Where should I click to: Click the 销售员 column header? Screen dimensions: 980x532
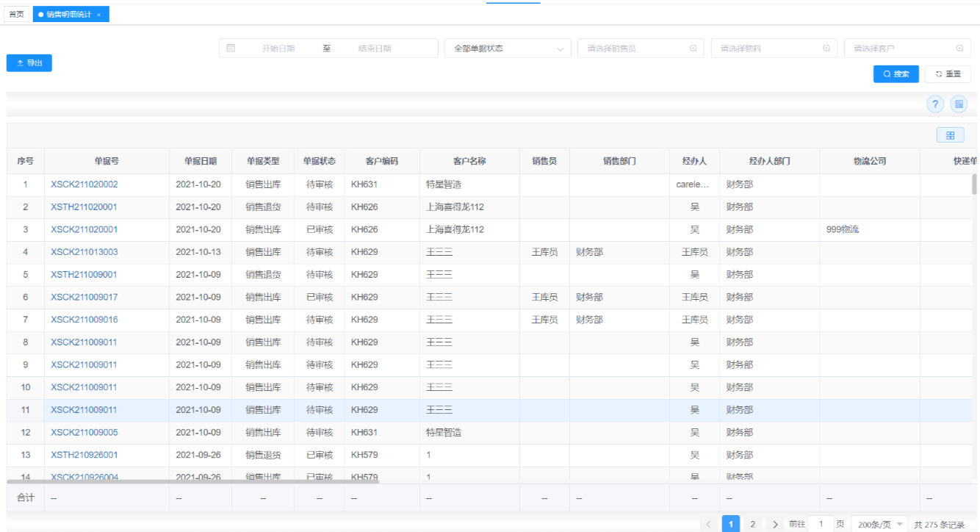544,161
